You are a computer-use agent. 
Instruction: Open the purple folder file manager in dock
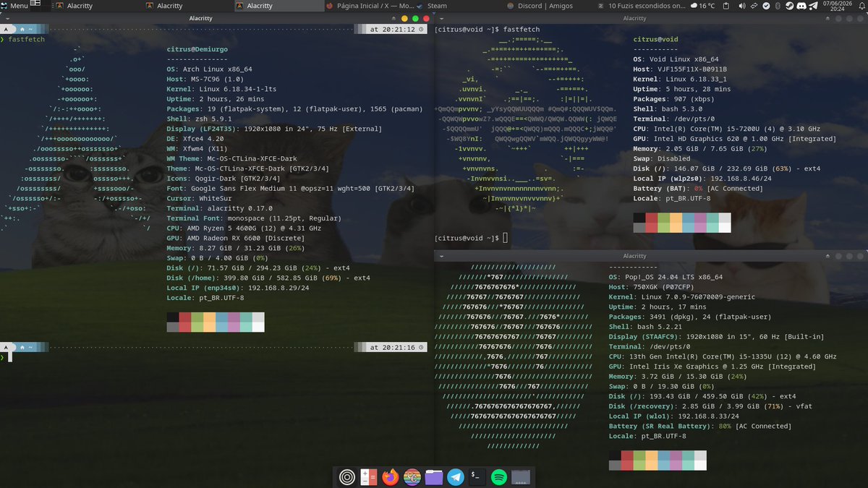tap(434, 477)
